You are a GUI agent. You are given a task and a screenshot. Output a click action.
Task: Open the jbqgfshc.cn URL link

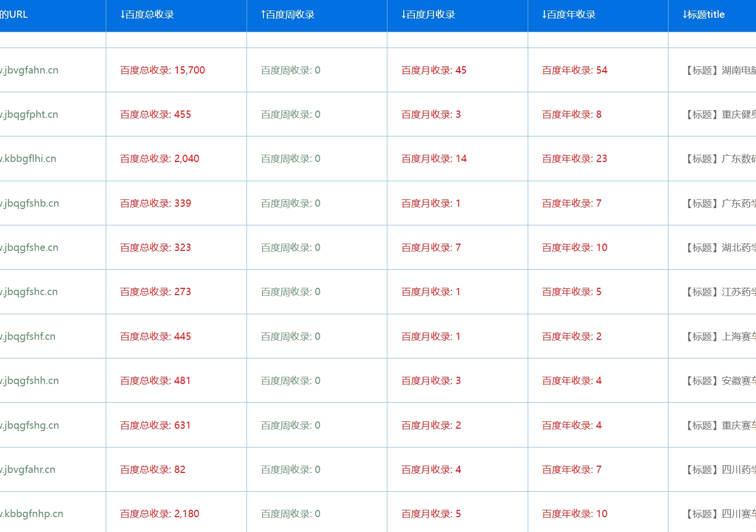coord(29,292)
